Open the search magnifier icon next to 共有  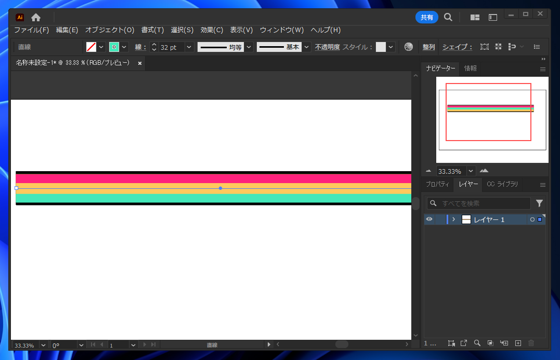(x=448, y=17)
